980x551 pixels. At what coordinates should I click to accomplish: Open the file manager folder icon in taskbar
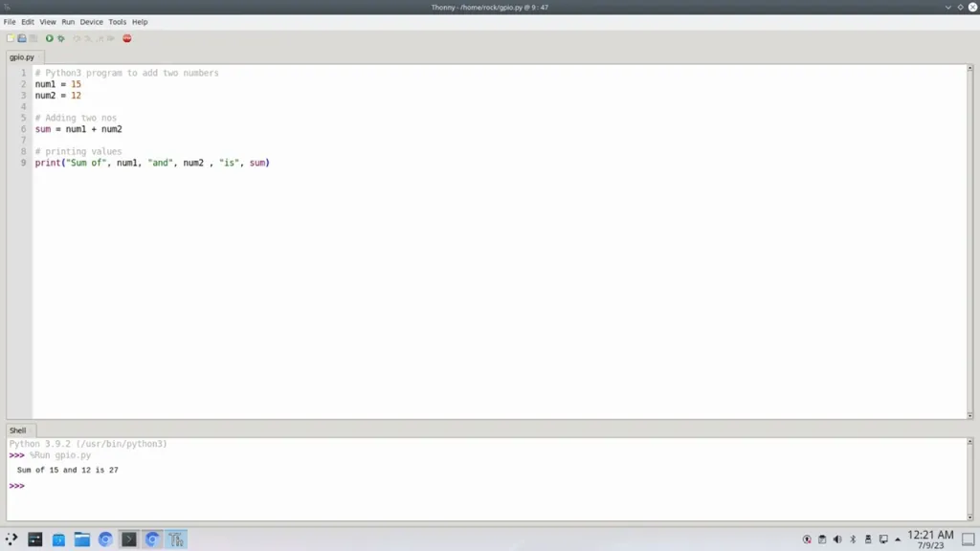[x=82, y=540]
